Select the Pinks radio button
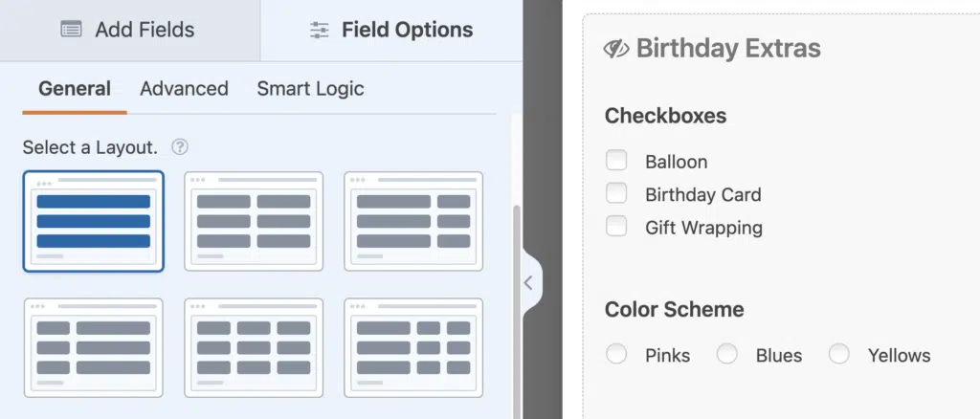The height and width of the screenshot is (419, 980). pyautogui.click(x=616, y=354)
